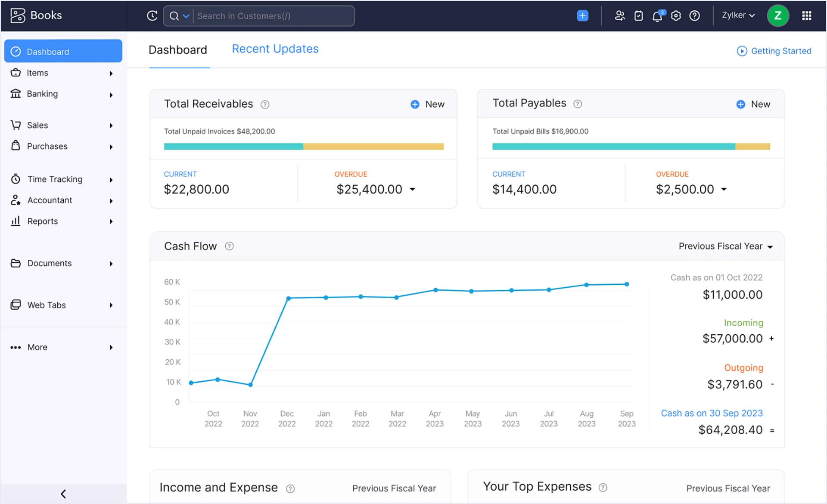827x504 pixels.
Task: Open the quick create plus button
Action: 582,16
